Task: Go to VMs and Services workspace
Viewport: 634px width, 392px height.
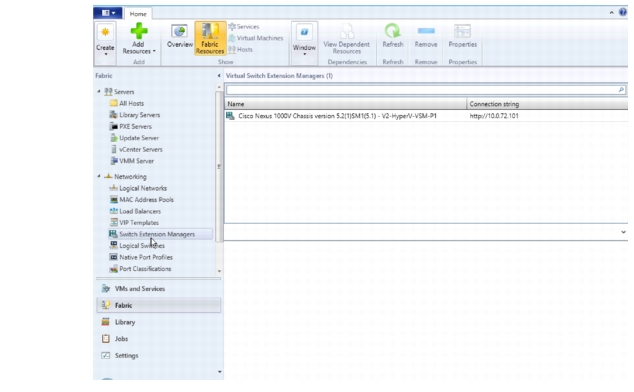Action: (158, 288)
